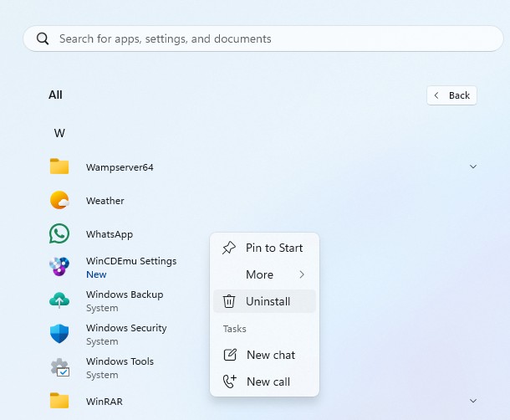Click the WinRAR folder icon
510x420 pixels.
59,401
